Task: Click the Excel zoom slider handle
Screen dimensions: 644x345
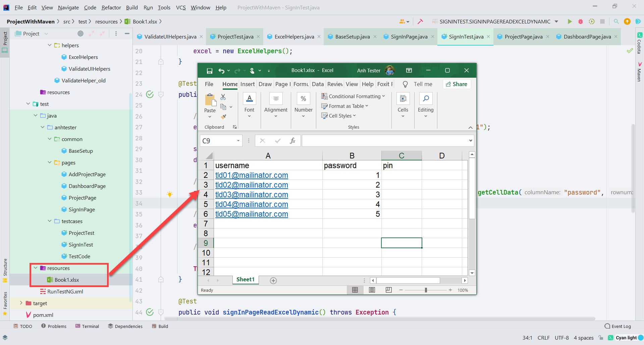Action: point(426,290)
